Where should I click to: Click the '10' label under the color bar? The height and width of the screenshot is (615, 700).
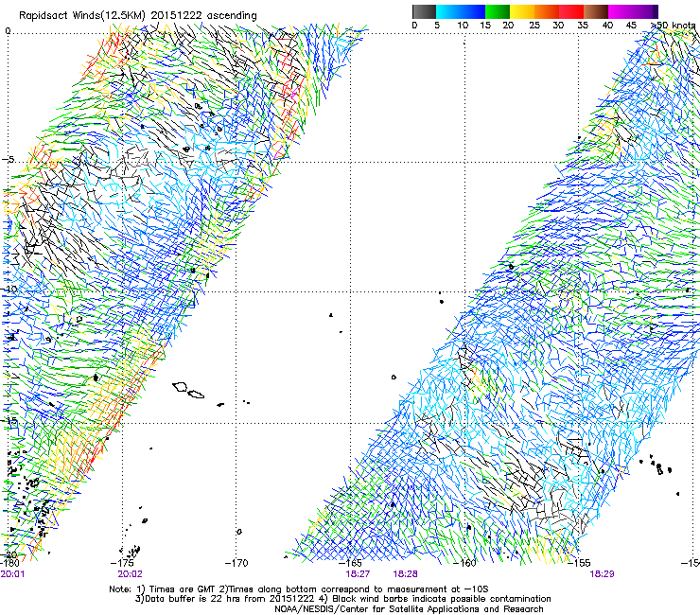tap(463, 25)
